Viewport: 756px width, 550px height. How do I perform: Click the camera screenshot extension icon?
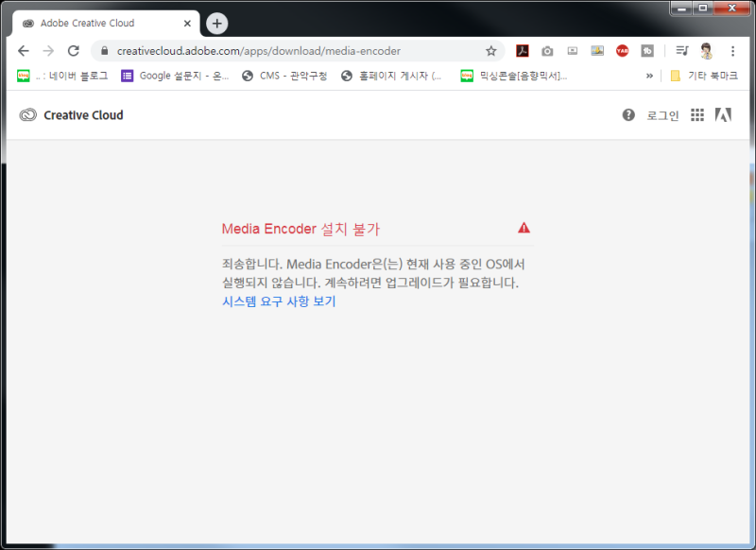tap(547, 51)
